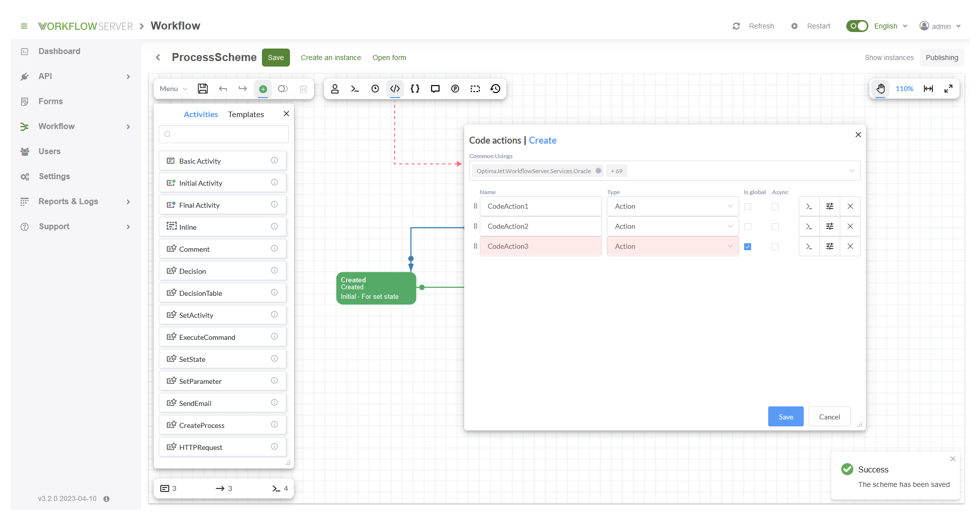
Task: Open the Commands prompt icon in toolbar
Action: (355, 89)
